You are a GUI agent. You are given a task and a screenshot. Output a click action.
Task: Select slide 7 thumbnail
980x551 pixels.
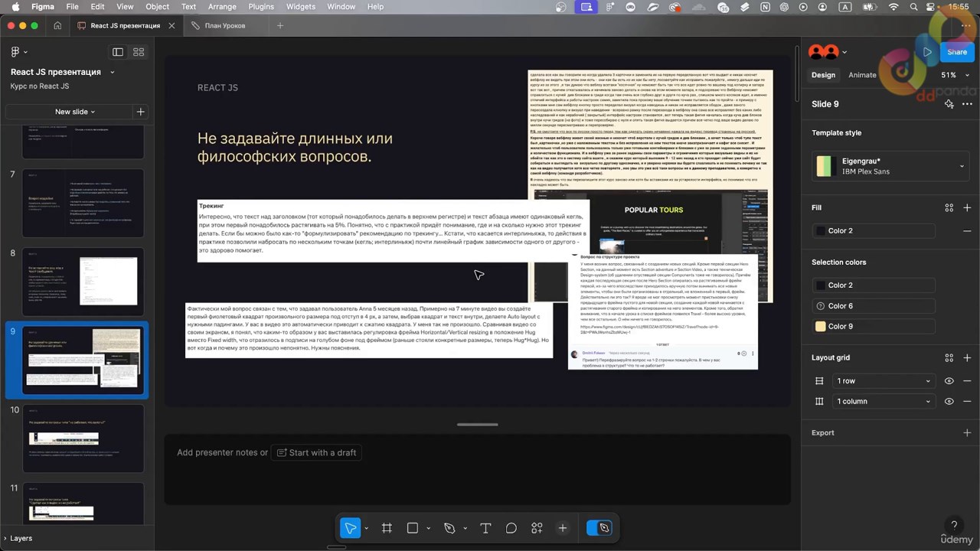(83, 204)
